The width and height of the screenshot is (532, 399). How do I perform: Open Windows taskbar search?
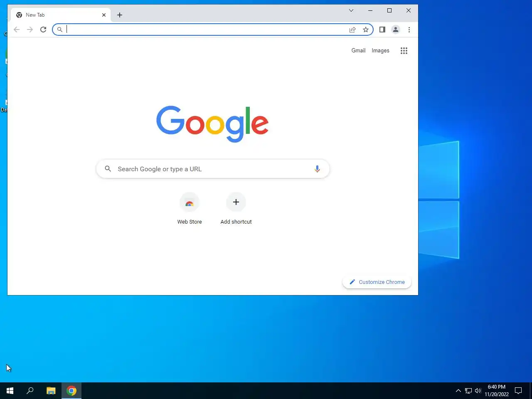30,391
